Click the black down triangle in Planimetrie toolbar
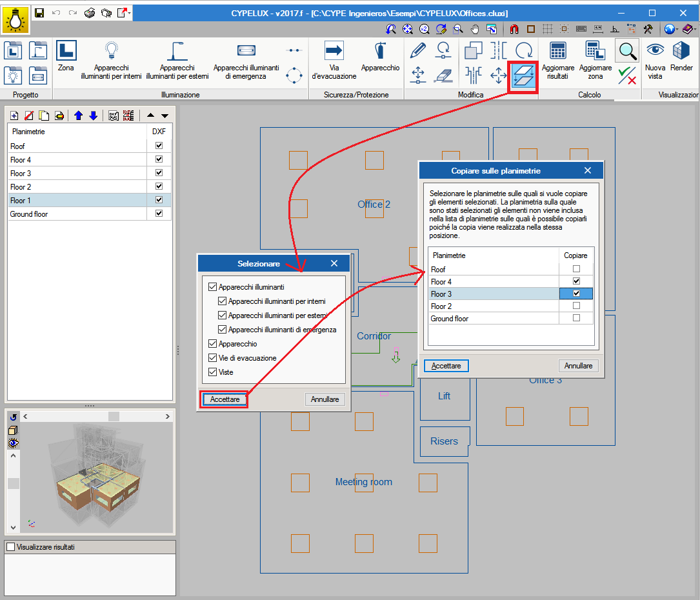This screenshot has height=600, width=700. point(165,116)
